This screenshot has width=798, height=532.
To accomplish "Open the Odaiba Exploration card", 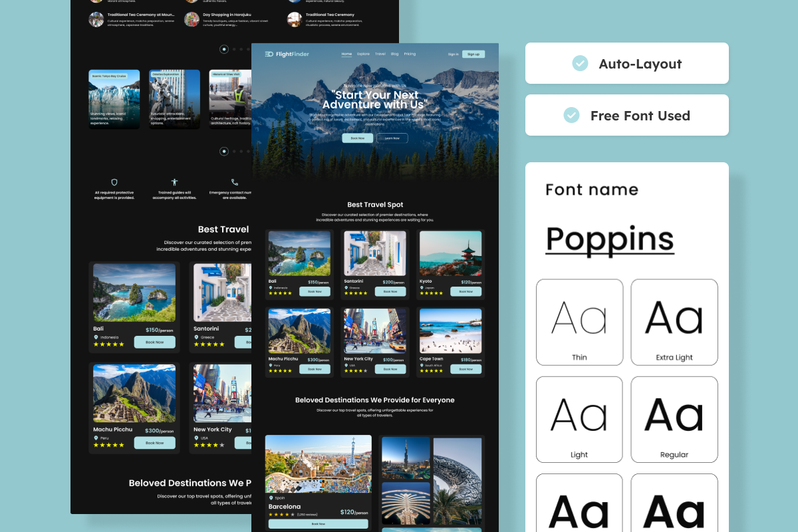I will click(174, 99).
